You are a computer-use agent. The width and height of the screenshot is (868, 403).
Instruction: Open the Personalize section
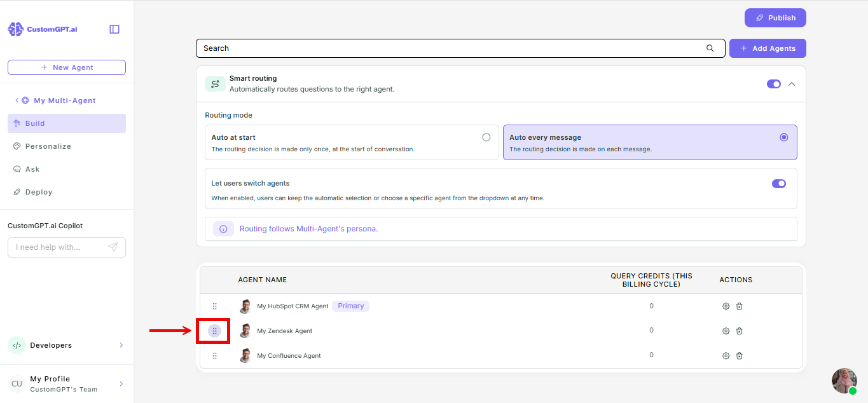pos(67,146)
